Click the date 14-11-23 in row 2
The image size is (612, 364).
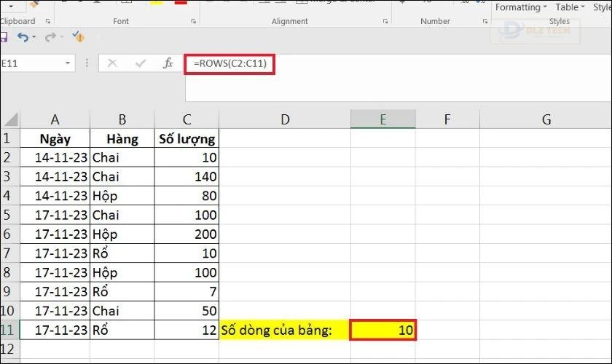coord(55,158)
